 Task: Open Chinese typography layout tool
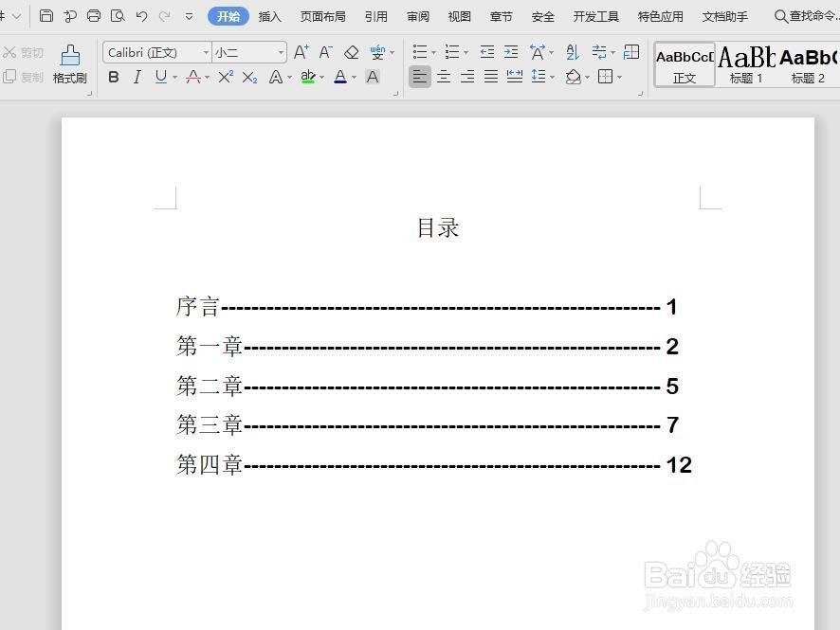click(538, 52)
